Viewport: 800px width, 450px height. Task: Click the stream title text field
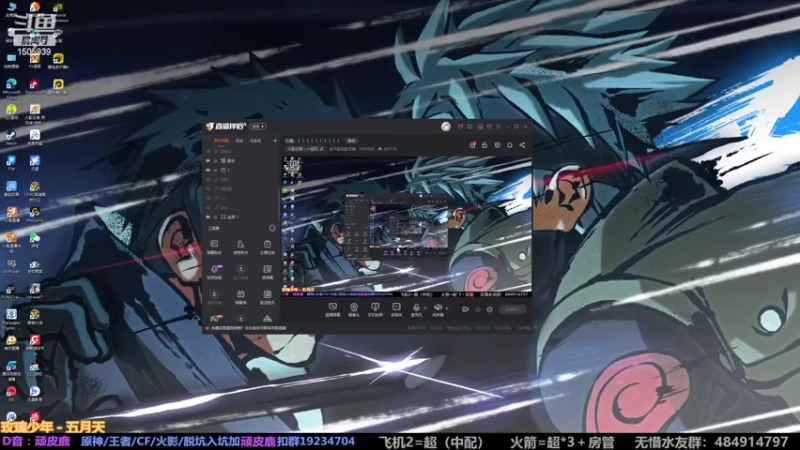pos(314,140)
